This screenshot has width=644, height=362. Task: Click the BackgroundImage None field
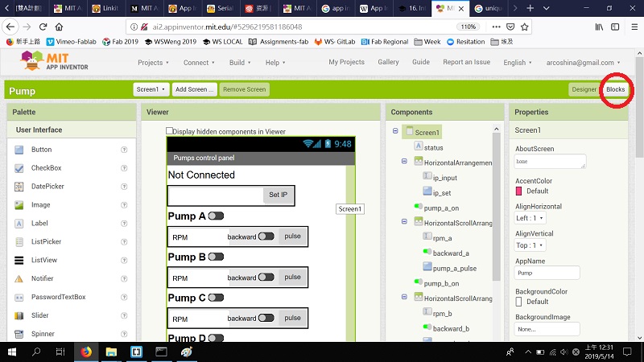pyautogui.click(x=547, y=329)
